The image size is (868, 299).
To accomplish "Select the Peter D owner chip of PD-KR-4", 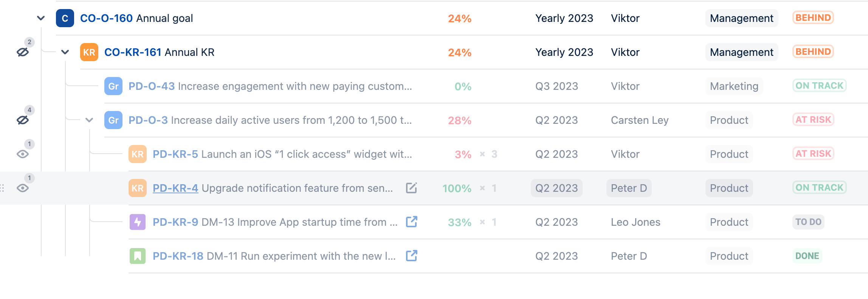I will pos(629,188).
